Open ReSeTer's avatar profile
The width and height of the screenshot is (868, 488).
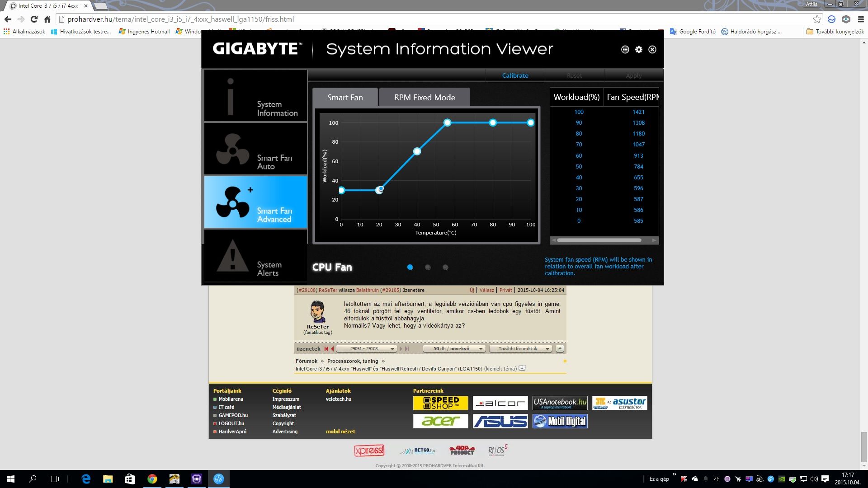pyautogui.click(x=317, y=312)
